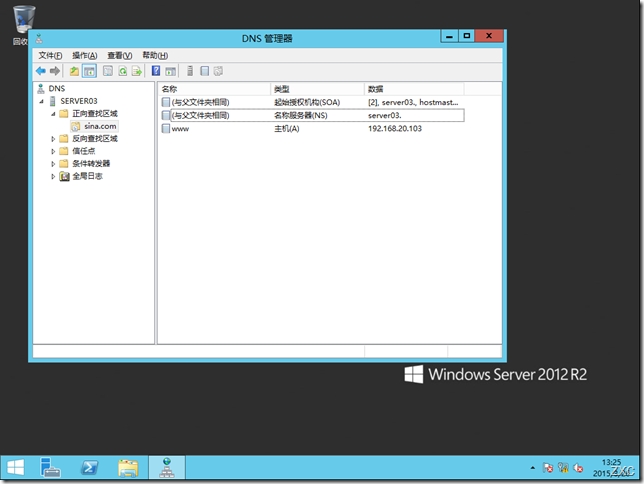Click the new record toolbar icon
The height and width of the screenshot is (484, 644).
tap(204, 71)
